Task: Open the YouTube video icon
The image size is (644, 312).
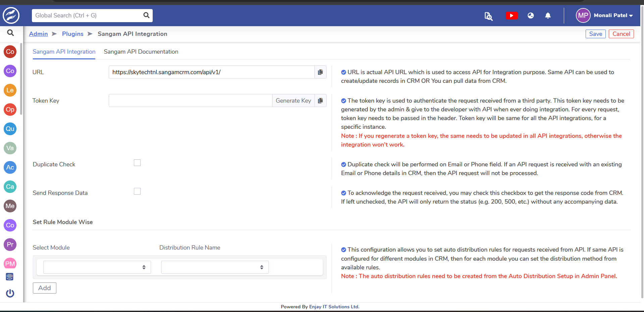Action: [511, 15]
